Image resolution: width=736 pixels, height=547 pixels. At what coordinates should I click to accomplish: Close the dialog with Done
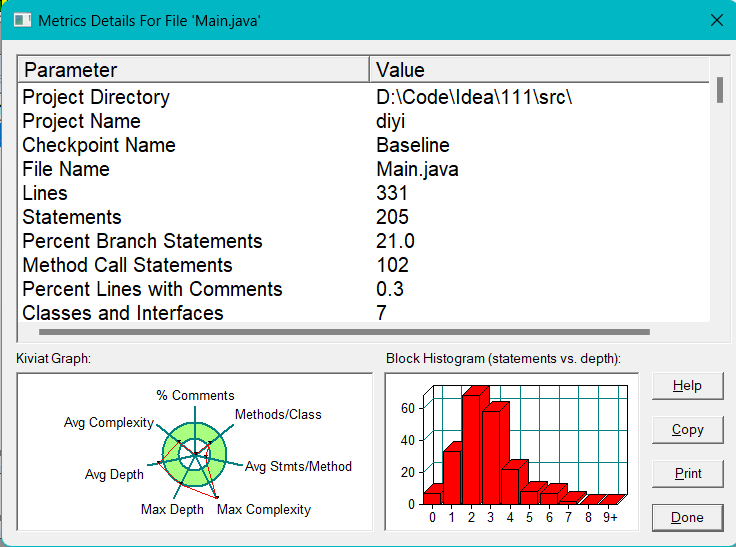(687, 517)
